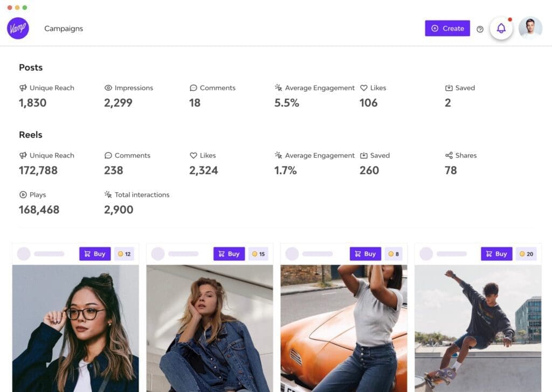This screenshot has height=392, width=552.
Task: Click the Comments speech bubble icon under Posts
Action: tap(193, 87)
